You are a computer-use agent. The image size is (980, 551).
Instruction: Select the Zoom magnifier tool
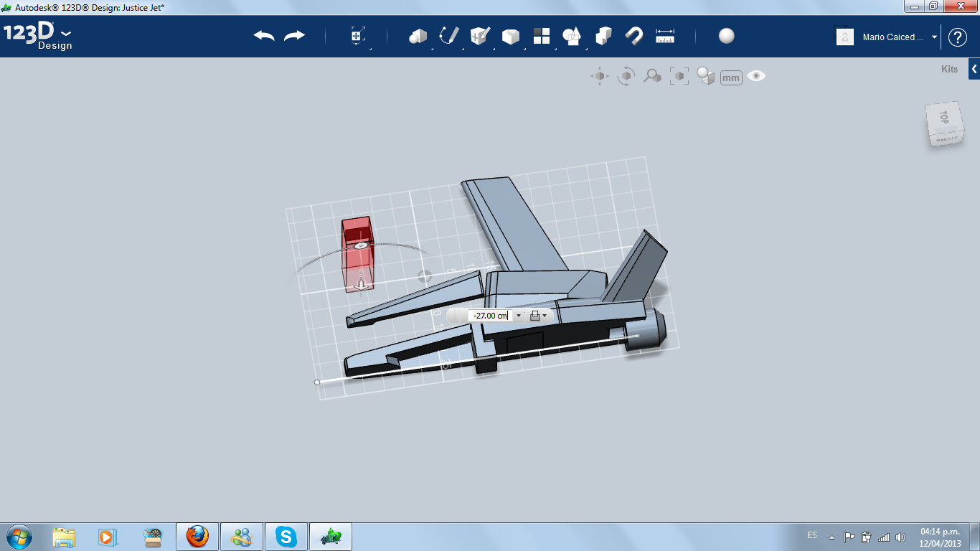pos(652,76)
